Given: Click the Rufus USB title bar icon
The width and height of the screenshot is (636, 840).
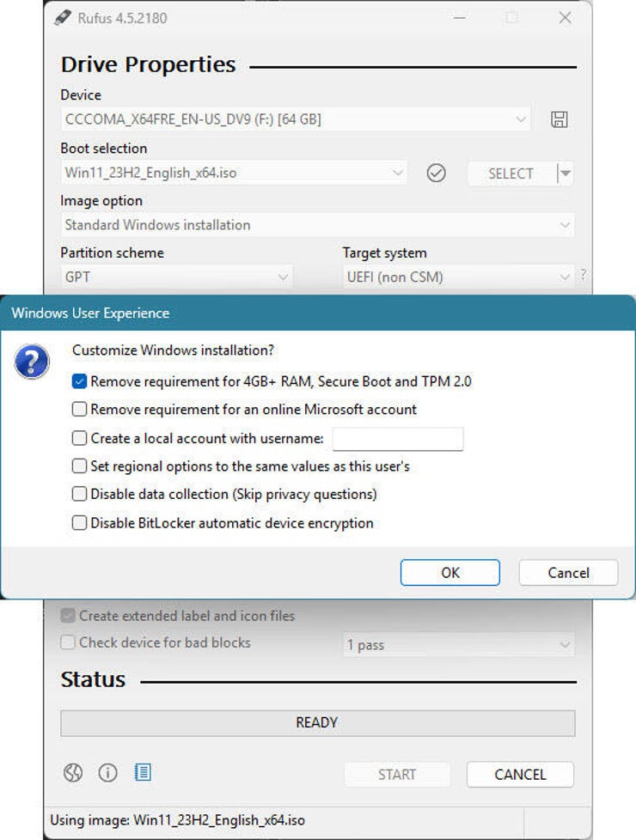Looking at the screenshot, I should [64, 17].
